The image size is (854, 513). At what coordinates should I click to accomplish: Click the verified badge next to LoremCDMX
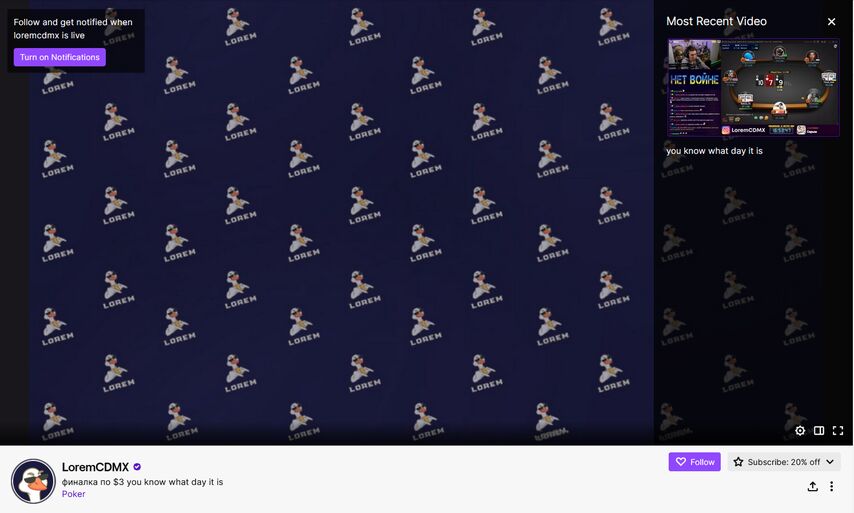tap(137, 467)
